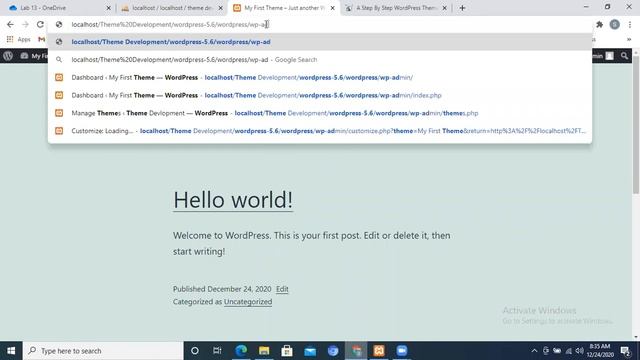Open the blue Chrome profile icon on the taskbar

333,351
